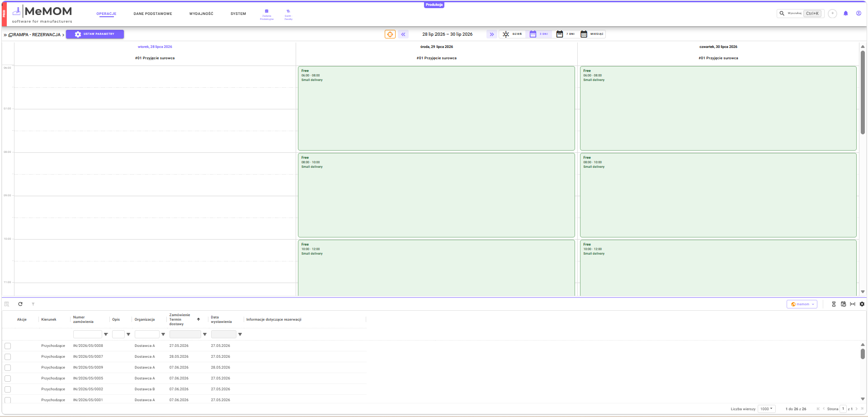Click the grid search icon above the table

7,304
